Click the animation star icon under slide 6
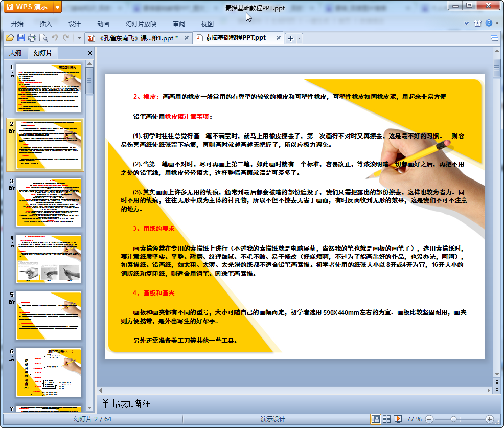 coord(12,359)
